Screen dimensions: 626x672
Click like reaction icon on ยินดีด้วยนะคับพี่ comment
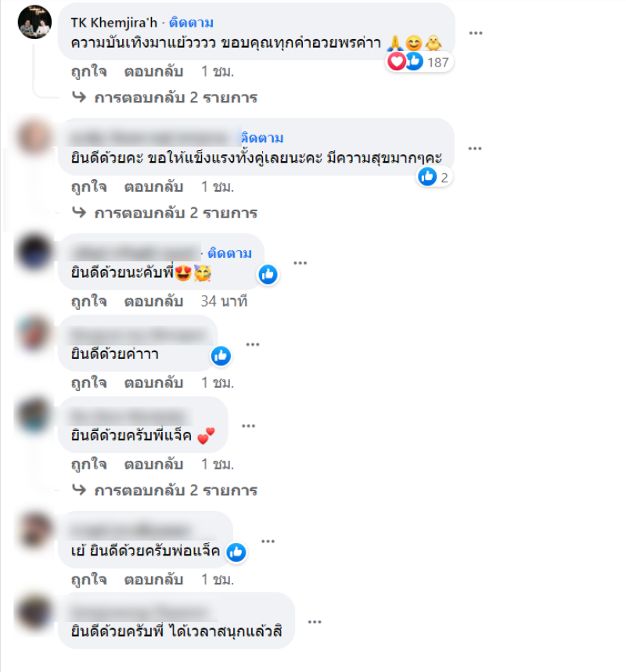tap(268, 275)
